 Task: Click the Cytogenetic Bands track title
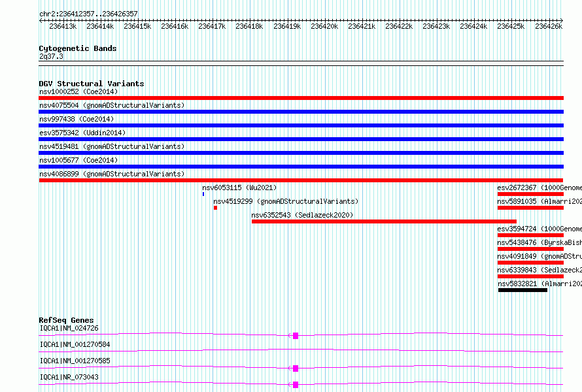[x=78, y=48]
